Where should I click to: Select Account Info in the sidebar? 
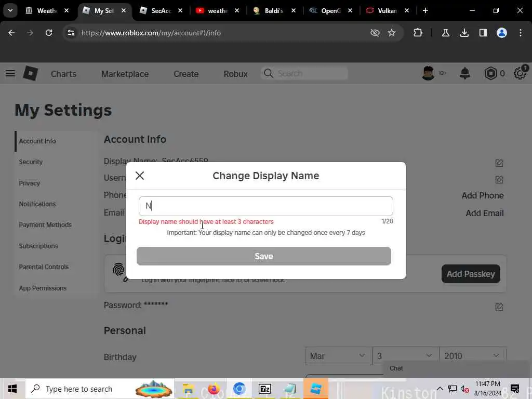point(37,141)
